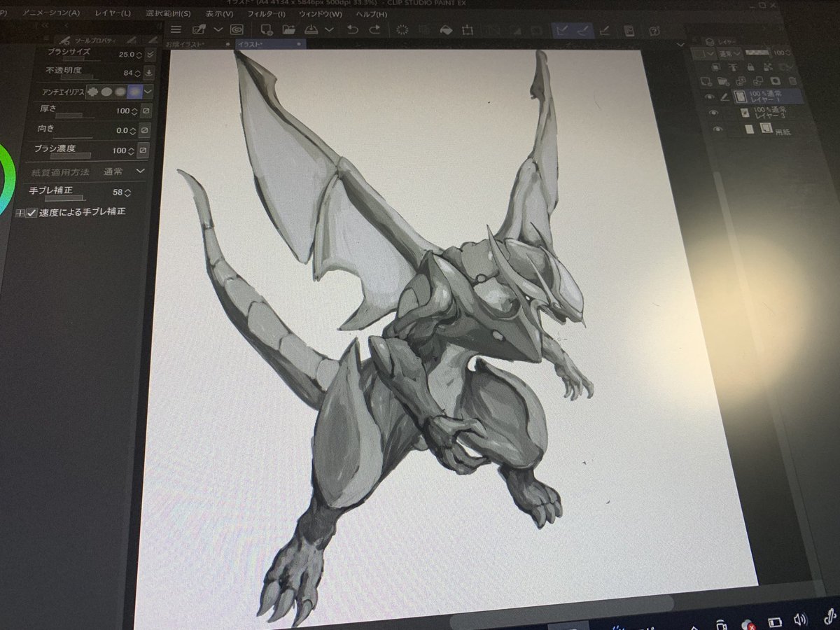Image resolution: width=840 pixels, height=630 pixels.
Task: Expand the plus box beside 速度による手ブレ補正
Action: click(x=20, y=213)
